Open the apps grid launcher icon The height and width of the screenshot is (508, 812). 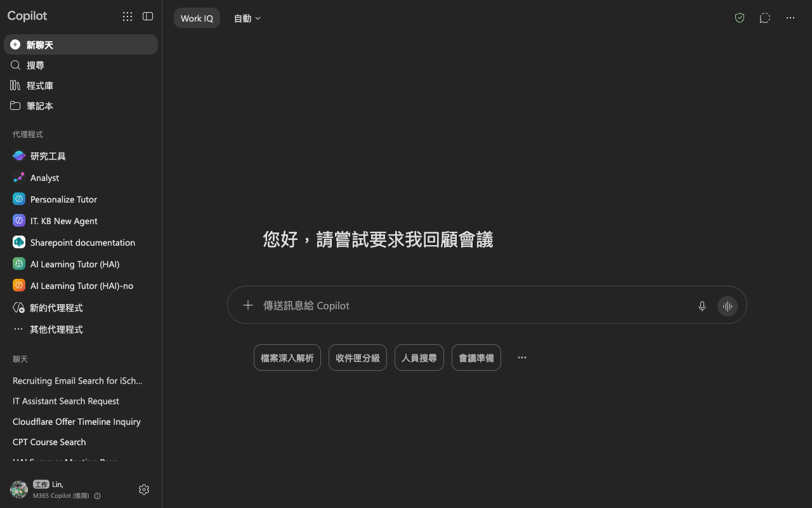128,17
